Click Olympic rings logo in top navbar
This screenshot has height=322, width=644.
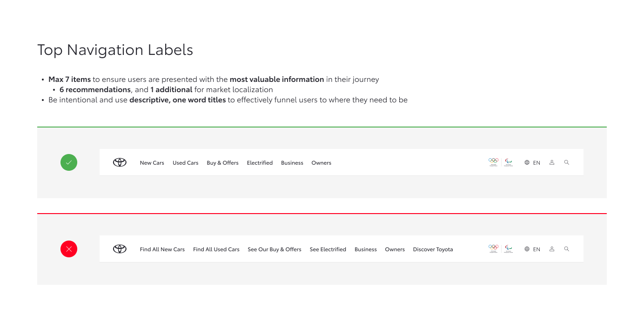[493, 161]
